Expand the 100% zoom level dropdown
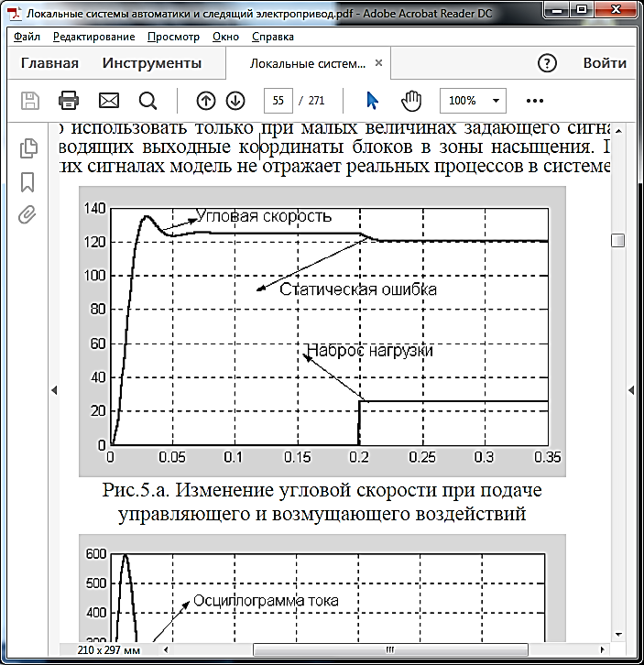The width and height of the screenshot is (644, 665). [473, 100]
